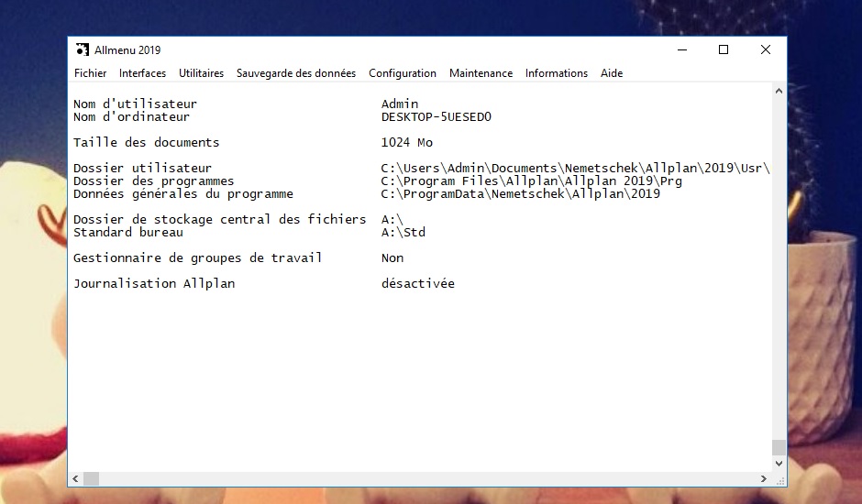
Task: Click the '1024 Mo' value
Action: point(407,142)
